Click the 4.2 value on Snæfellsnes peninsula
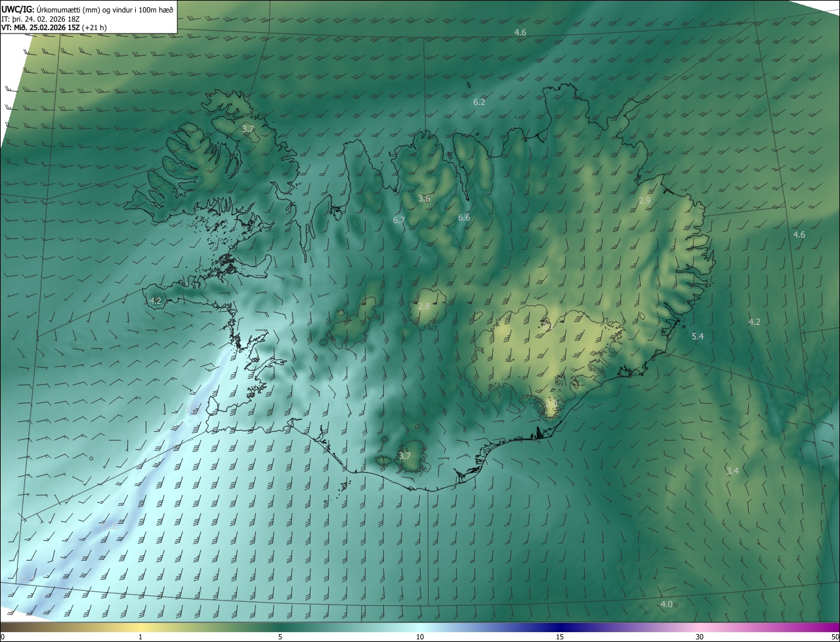840x642 pixels. [x=156, y=301]
